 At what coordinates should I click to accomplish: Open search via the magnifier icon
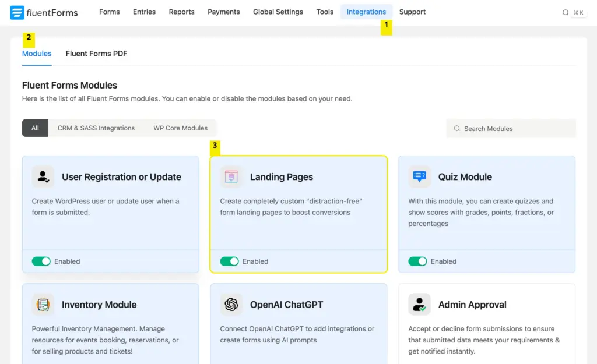[x=566, y=12]
